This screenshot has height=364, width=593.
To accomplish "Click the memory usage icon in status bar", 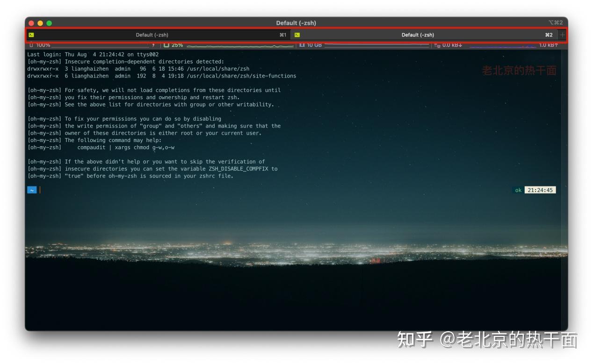I will coord(301,45).
